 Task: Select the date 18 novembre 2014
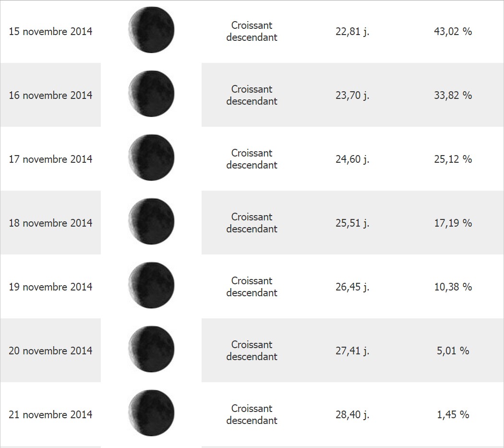click(x=50, y=223)
